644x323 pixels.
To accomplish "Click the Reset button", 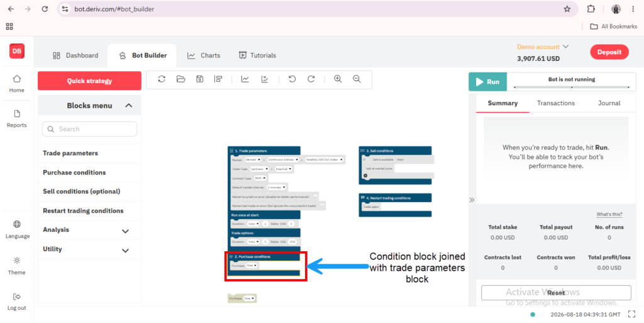I will (x=556, y=293).
